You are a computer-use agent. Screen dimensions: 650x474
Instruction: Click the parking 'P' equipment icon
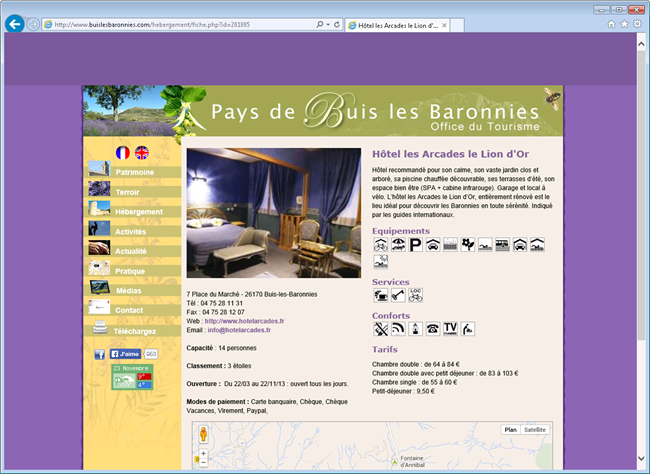point(415,244)
